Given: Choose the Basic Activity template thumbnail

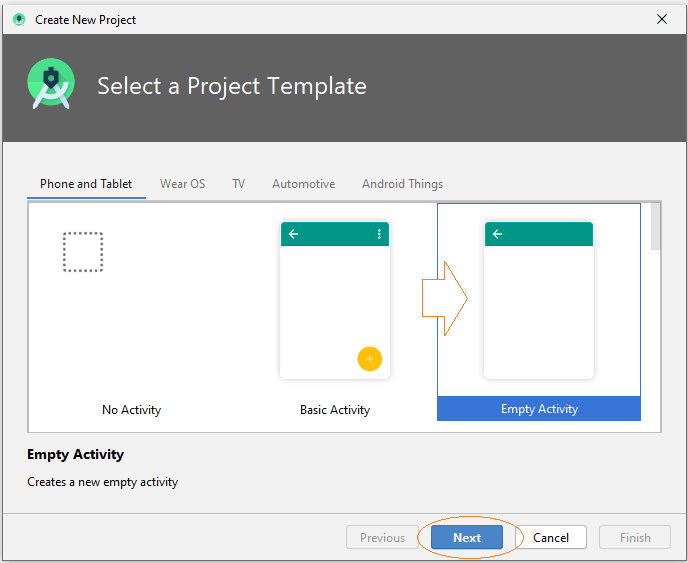Looking at the screenshot, I should click(x=335, y=300).
